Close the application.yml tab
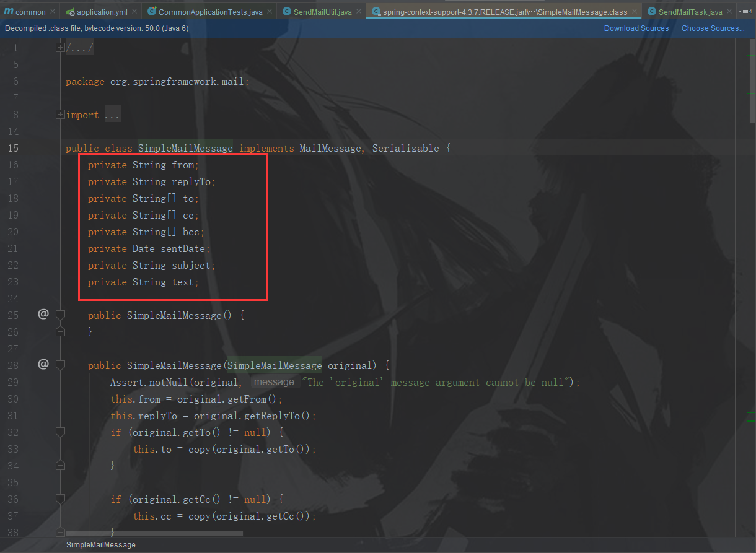Viewport: 756px width, 553px height. point(136,12)
